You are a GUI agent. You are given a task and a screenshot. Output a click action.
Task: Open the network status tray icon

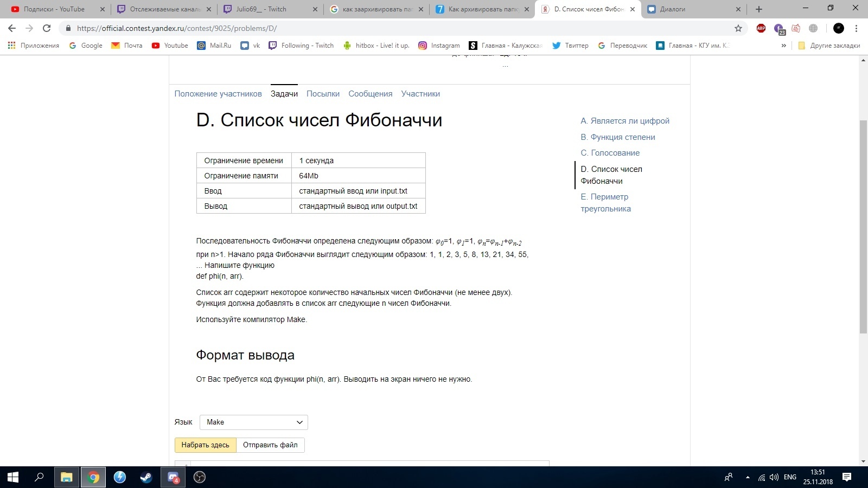click(x=762, y=477)
